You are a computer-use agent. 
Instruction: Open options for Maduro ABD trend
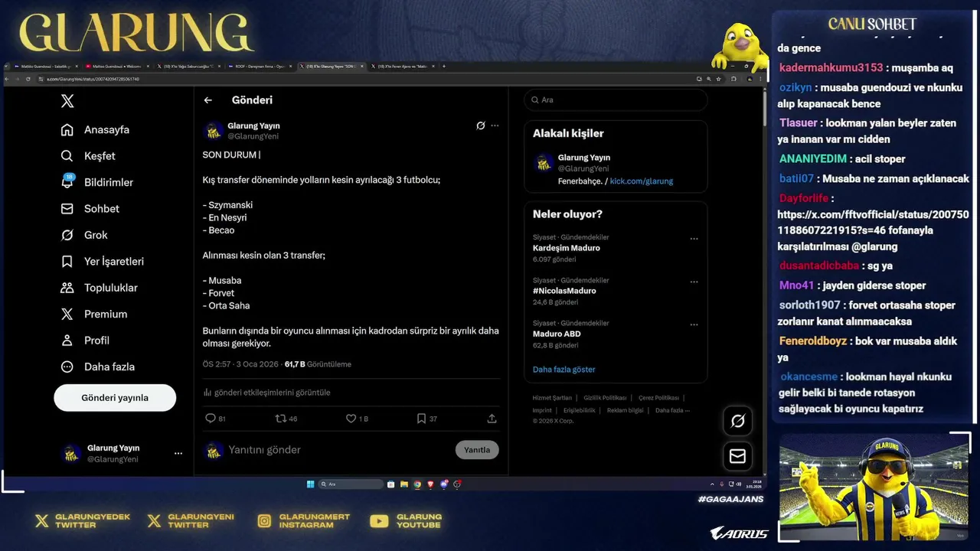(x=694, y=324)
